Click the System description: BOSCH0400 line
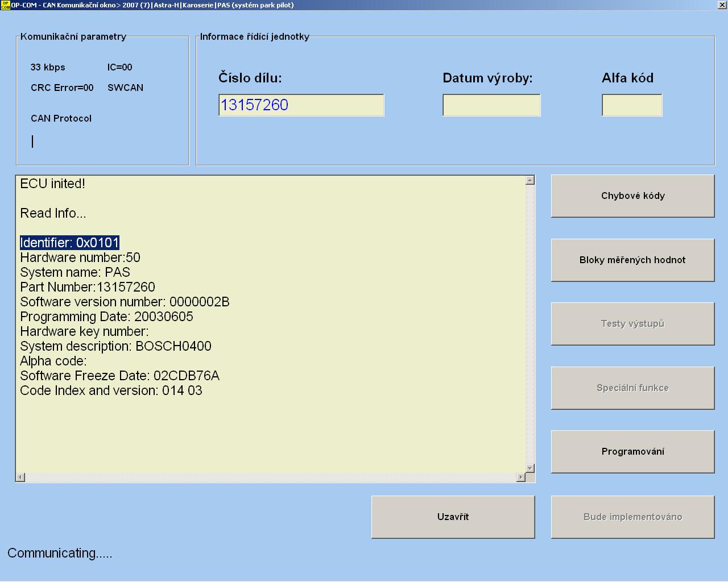 point(115,346)
